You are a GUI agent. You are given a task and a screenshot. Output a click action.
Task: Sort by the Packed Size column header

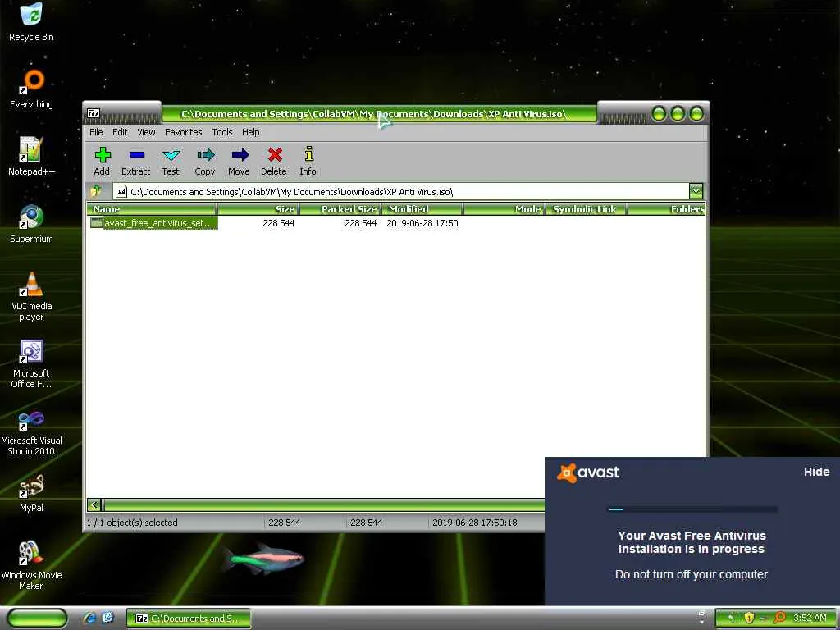(x=340, y=209)
